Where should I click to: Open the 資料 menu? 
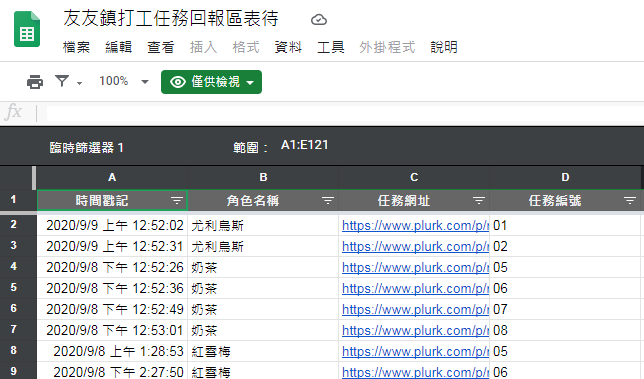[288, 47]
